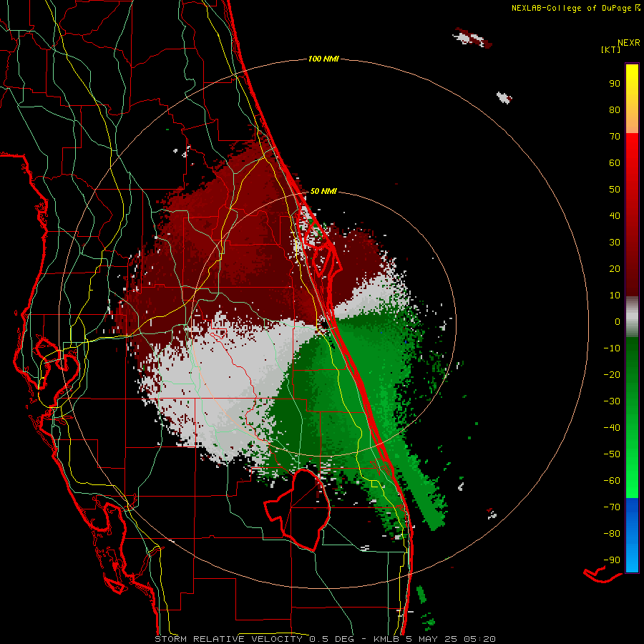
Task: Click the -20 value on the velocity scale
Action: tap(612, 374)
